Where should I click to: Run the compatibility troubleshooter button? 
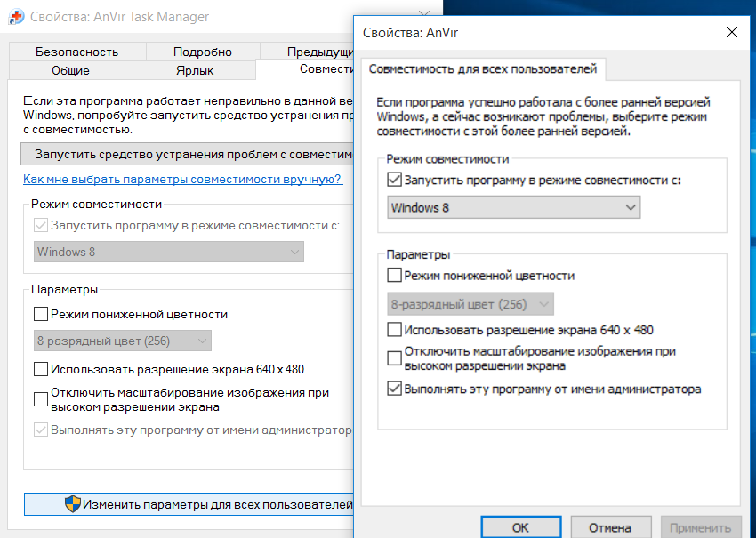point(189,154)
